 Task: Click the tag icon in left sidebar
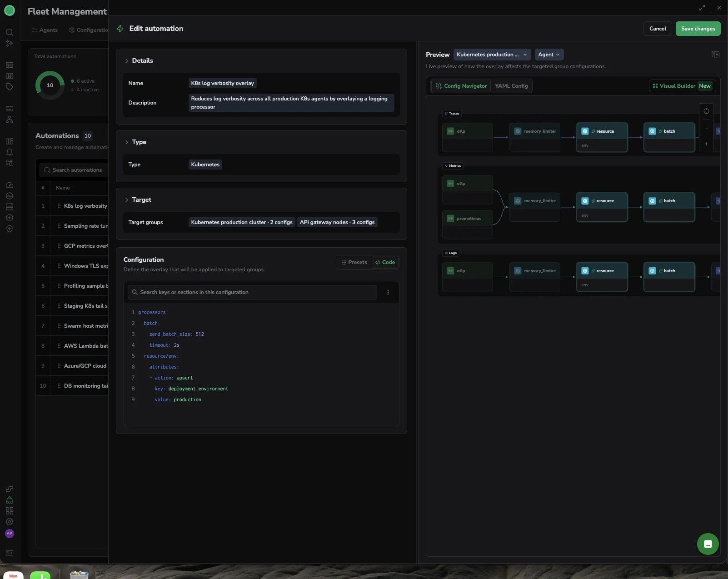[9, 87]
